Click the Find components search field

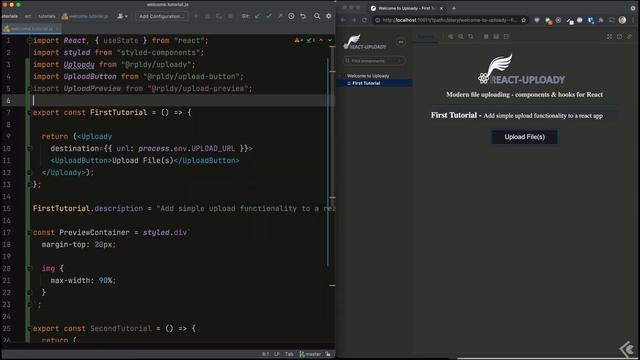[x=374, y=61]
